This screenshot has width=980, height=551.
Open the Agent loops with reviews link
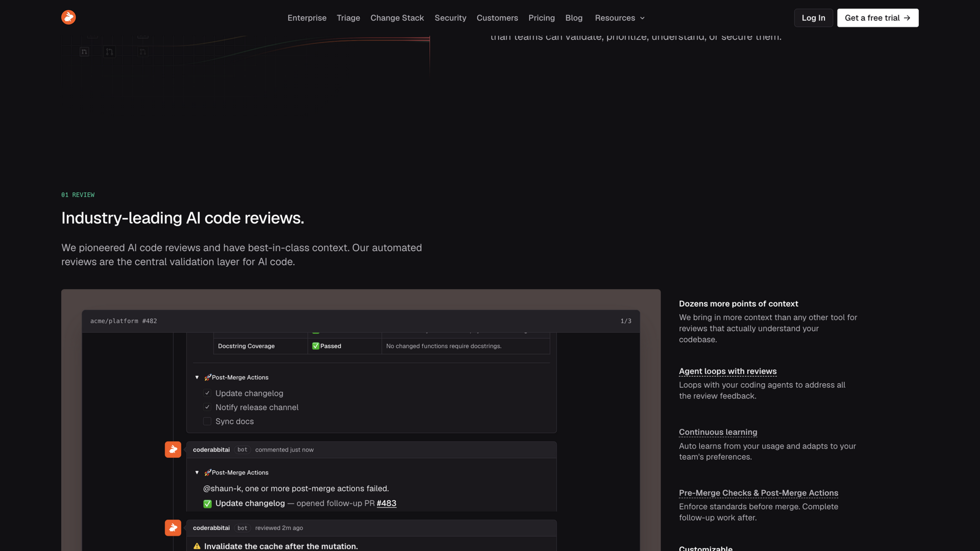(728, 371)
